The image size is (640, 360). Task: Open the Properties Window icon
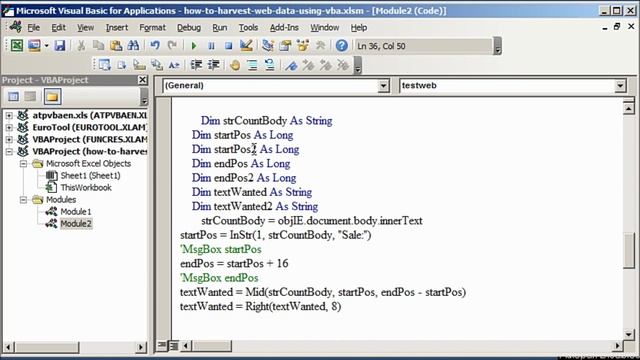click(285, 45)
